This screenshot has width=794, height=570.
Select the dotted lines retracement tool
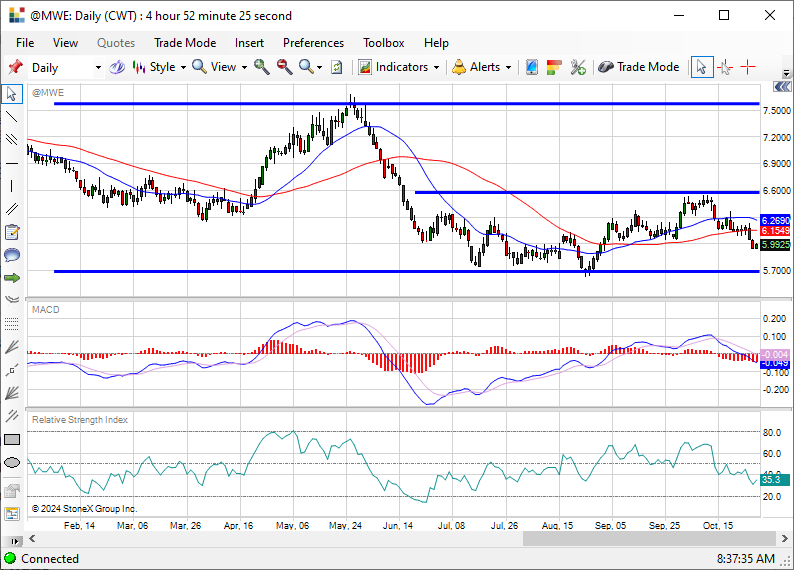12,323
